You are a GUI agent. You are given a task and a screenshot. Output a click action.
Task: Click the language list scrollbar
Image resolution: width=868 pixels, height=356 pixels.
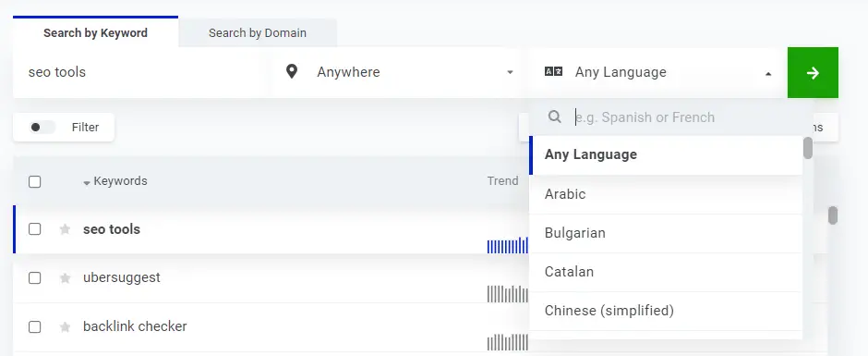[x=808, y=148]
